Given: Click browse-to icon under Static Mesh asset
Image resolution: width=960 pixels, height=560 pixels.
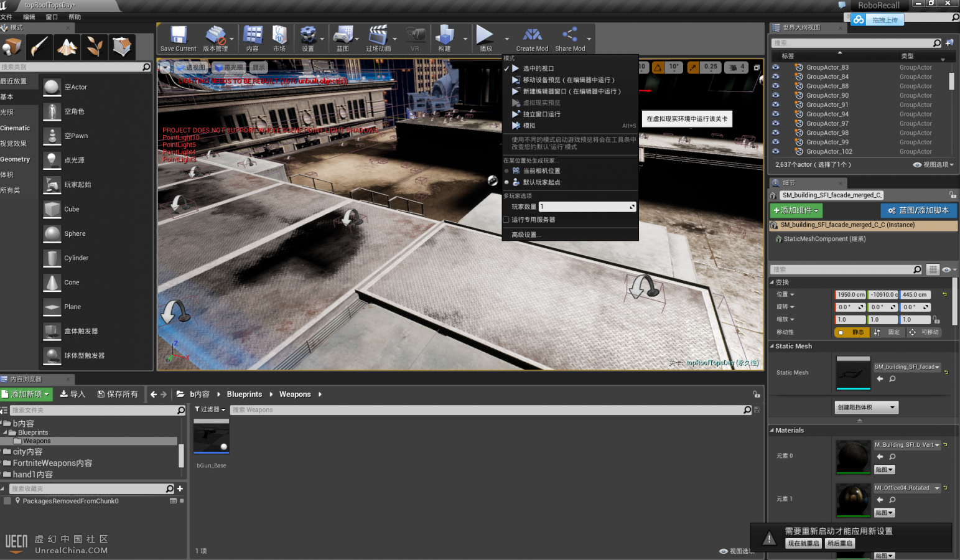Looking at the screenshot, I should point(892,379).
